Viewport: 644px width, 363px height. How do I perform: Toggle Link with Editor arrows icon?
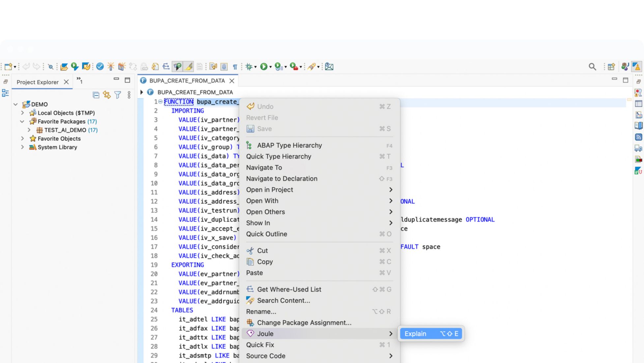107,95
